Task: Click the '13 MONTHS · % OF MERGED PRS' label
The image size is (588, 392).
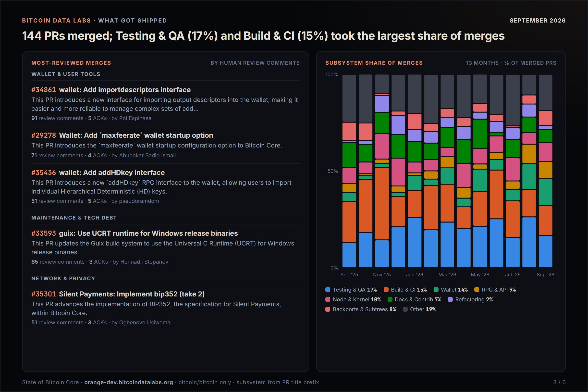Action: 511,63
